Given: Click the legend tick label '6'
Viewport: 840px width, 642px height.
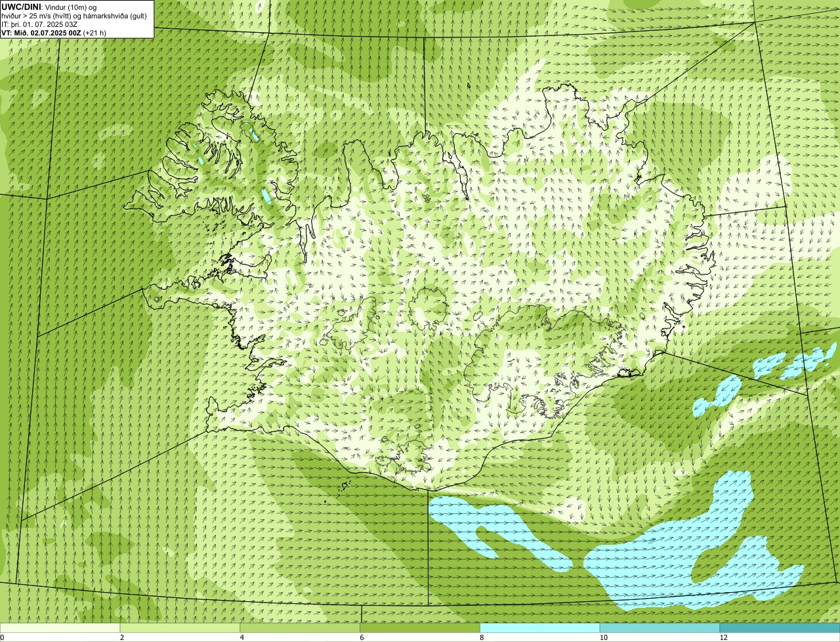Looking at the screenshot, I should pos(362,637).
